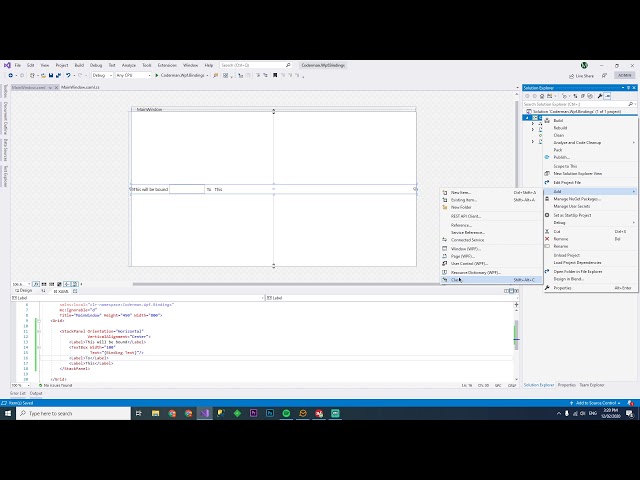The height and width of the screenshot is (480, 640).
Task: Open File Explorer from the taskbar
Action: [156, 413]
